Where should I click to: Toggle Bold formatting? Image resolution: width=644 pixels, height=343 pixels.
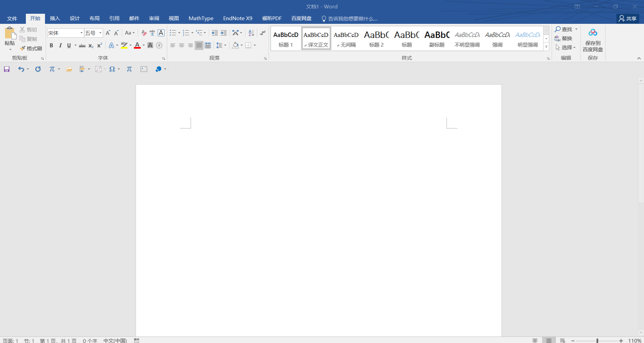[x=51, y=45]
